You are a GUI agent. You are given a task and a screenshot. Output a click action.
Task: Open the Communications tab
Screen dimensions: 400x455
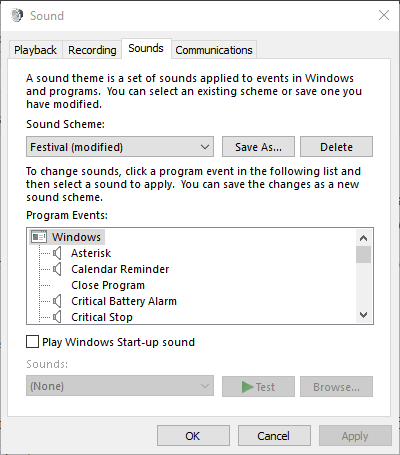(214, 50)
